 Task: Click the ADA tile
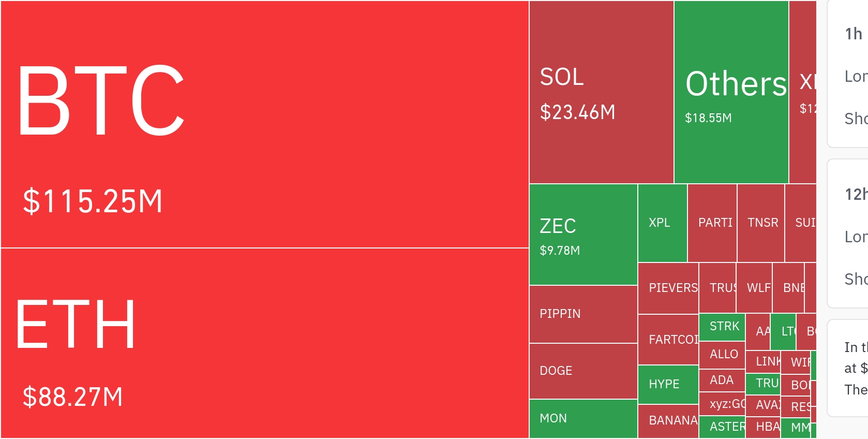[722, 381]
